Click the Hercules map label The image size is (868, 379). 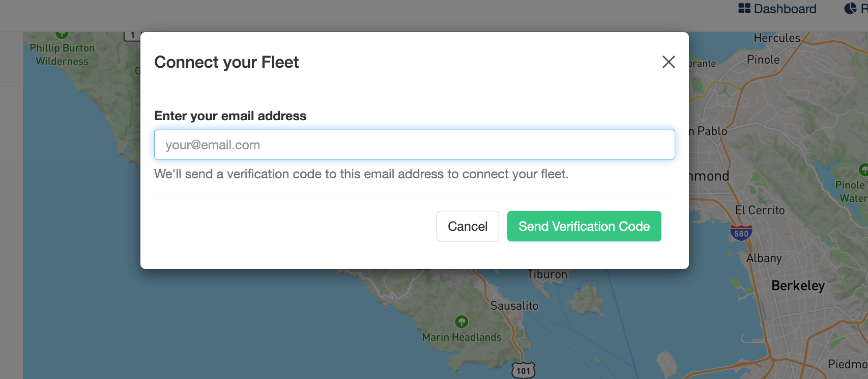pos(776,38)
